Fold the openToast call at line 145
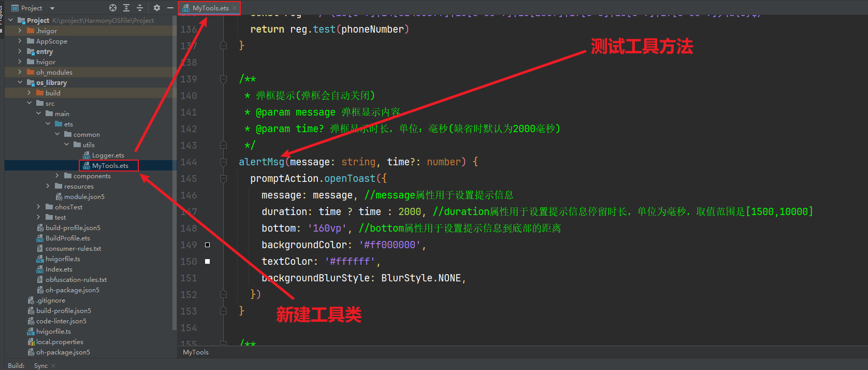This screenshot has width=868, height=370. pos(223,178)
